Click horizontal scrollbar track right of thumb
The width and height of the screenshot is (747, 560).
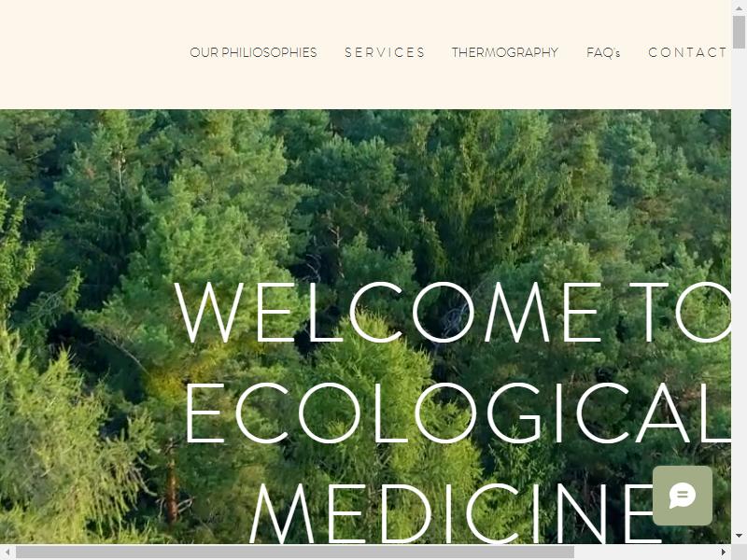coord(645,552)
